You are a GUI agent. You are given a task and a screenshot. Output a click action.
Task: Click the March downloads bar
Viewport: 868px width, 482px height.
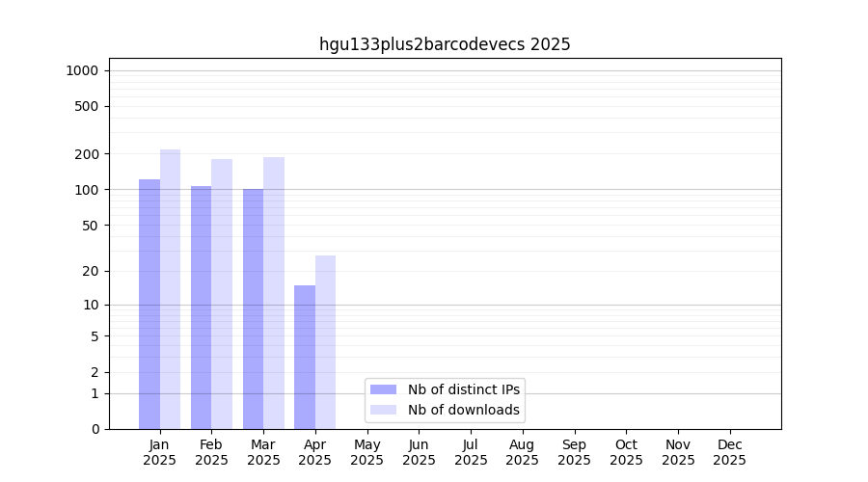(x=274, y=293)
